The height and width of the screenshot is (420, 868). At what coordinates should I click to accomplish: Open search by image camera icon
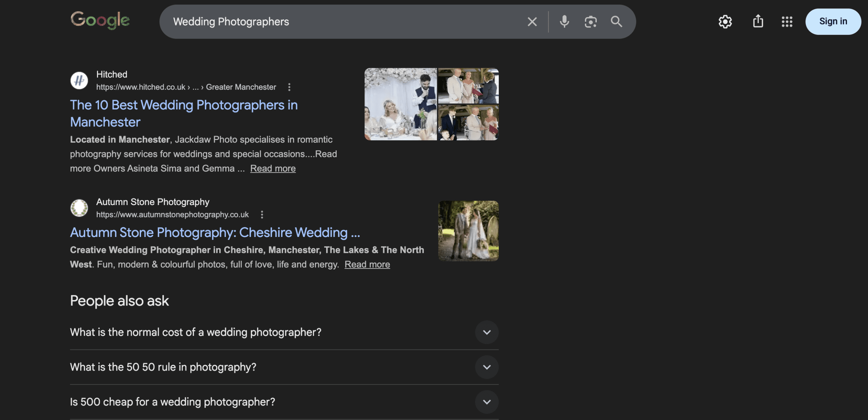tap(590, 22)
